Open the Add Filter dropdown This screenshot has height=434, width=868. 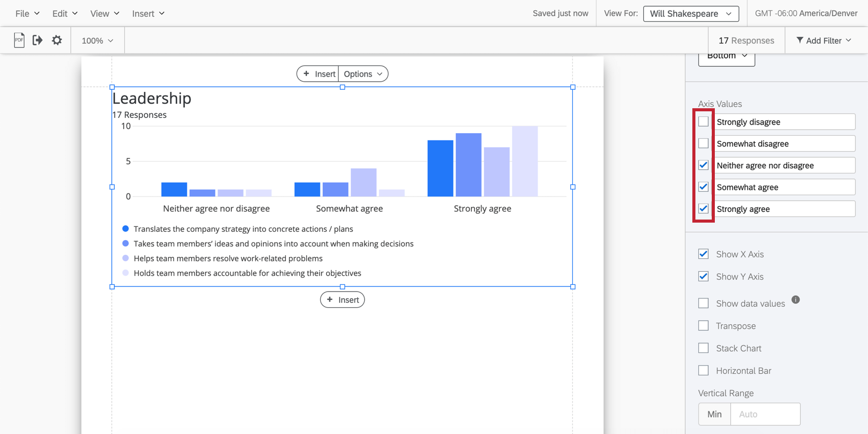824,40
